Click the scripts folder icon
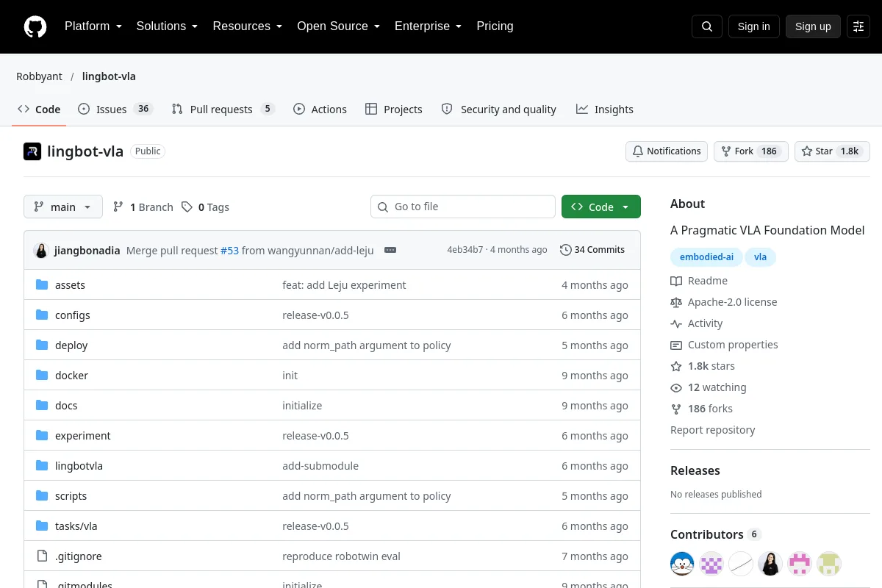882x588 pixels. (x=42, y=496)
